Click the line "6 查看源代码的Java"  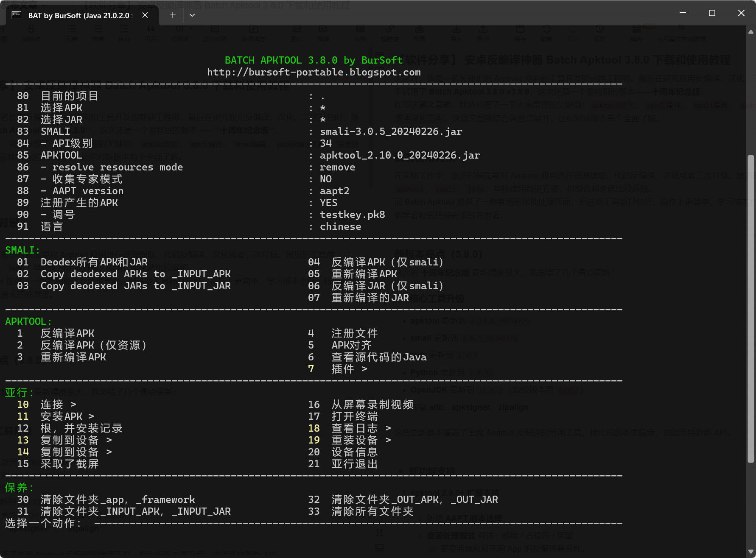pyautogui.click(x=367, y=357)
